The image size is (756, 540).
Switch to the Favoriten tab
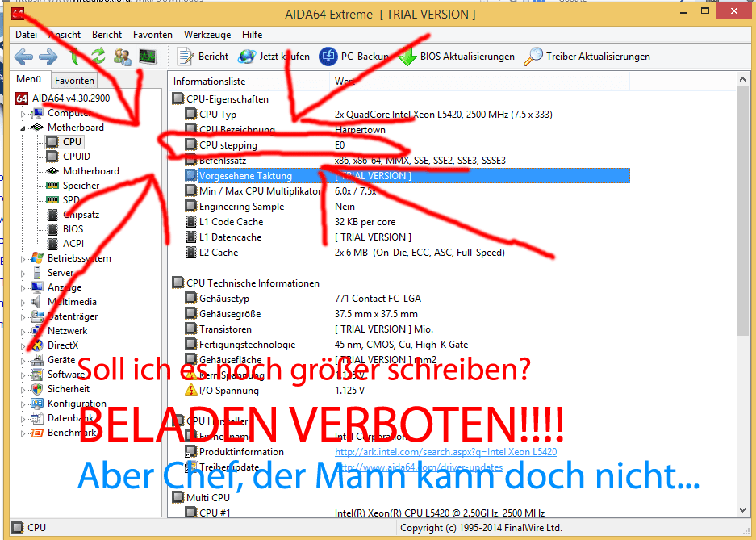[x=74, y=81]
